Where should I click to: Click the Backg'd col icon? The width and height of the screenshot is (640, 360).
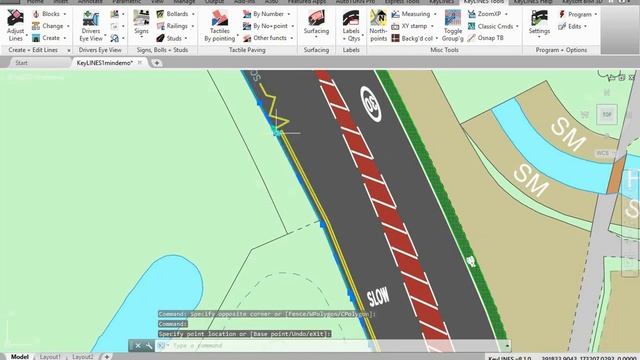[x=395, y=38]
